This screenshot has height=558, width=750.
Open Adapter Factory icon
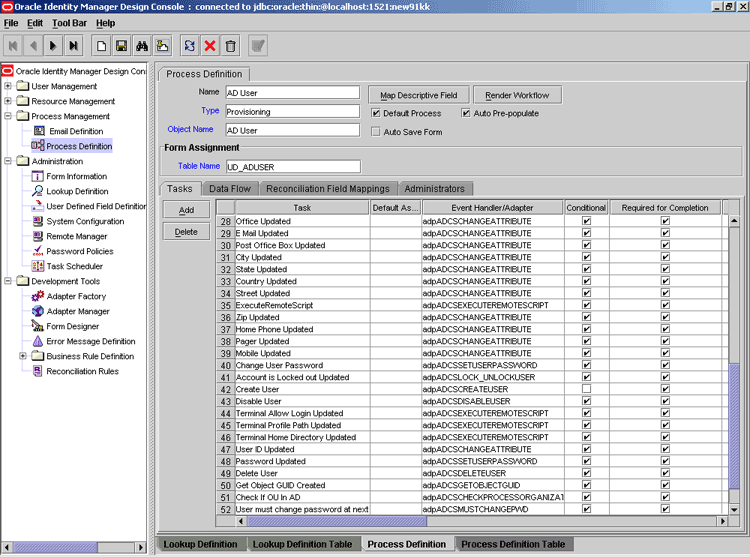[37, 296]
